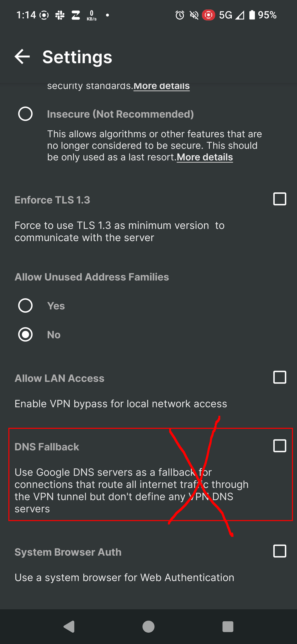Tap the Android recent apps square
The width and height of the screenshot is (297, 644).
click(228, 627)
